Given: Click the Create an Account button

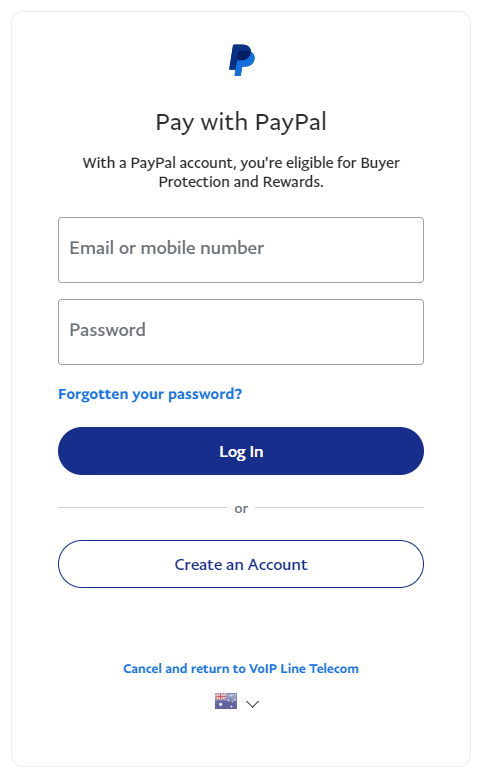Looking at the screenshot, I should click(x=241, y=564).
